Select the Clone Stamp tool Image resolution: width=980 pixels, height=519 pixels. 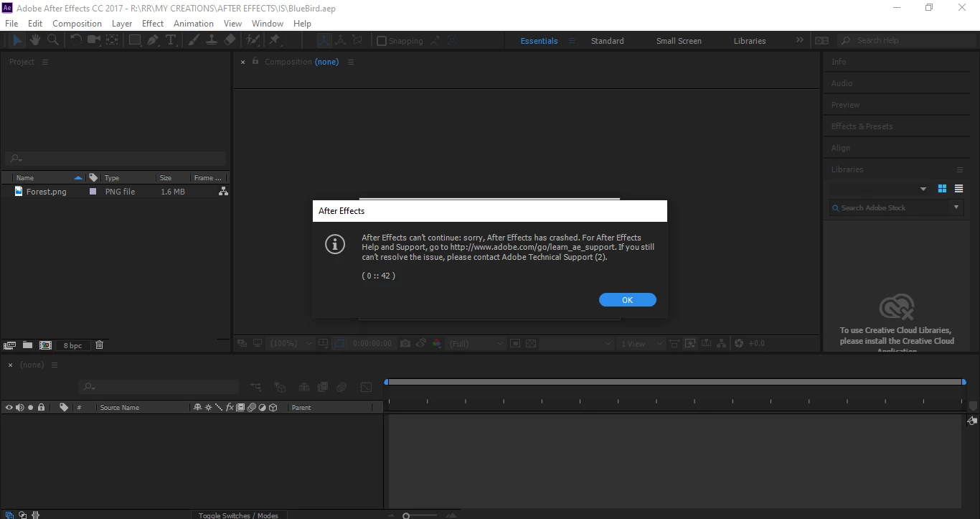(x=212, y=40)
